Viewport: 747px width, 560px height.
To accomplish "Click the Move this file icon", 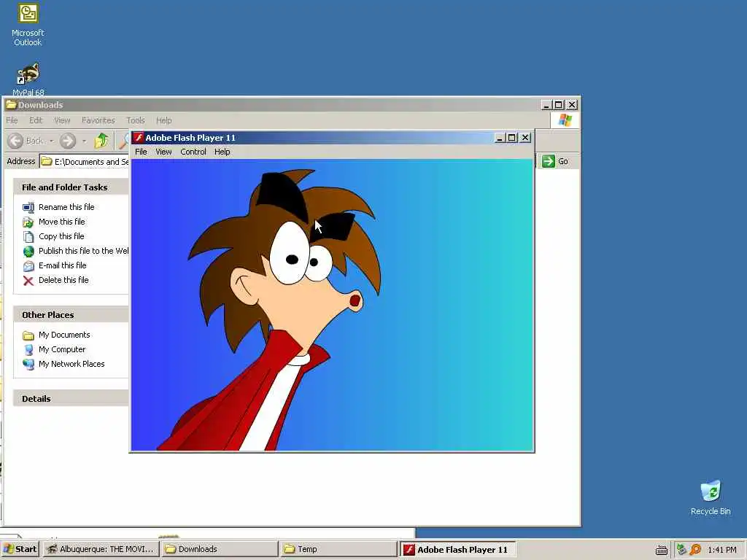I will click(x=28, y=222).
